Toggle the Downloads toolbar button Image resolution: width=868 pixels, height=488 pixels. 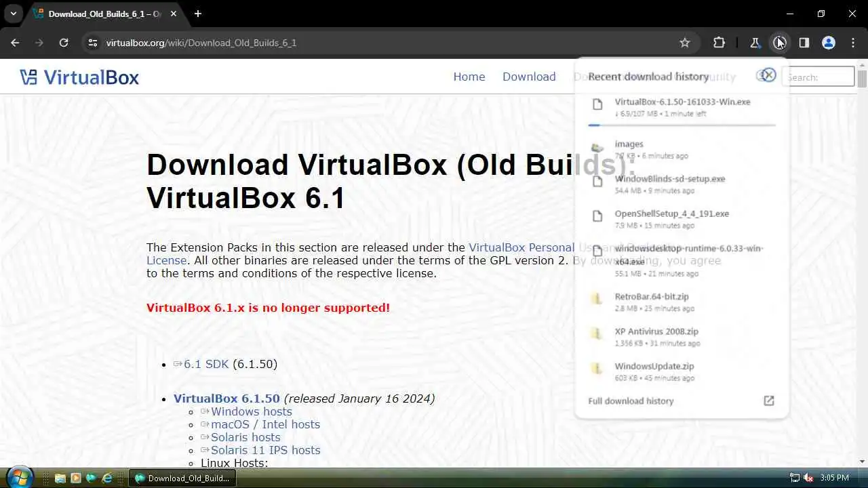click(x=779, y=43)
